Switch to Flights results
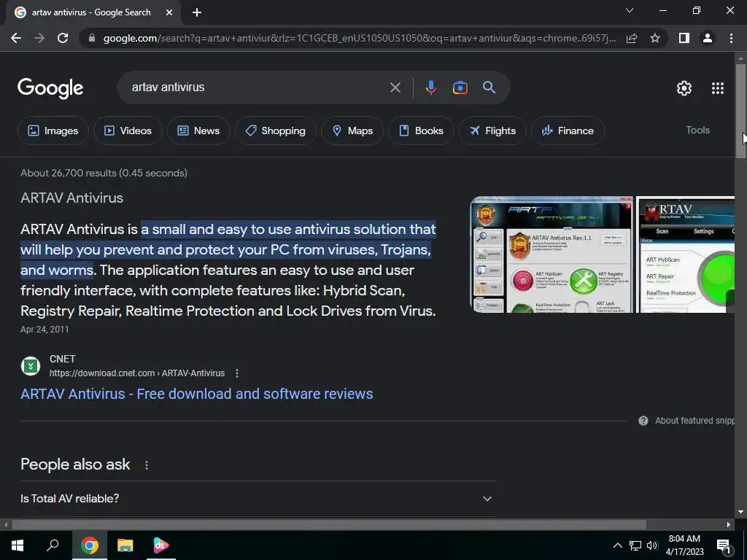 492,131
